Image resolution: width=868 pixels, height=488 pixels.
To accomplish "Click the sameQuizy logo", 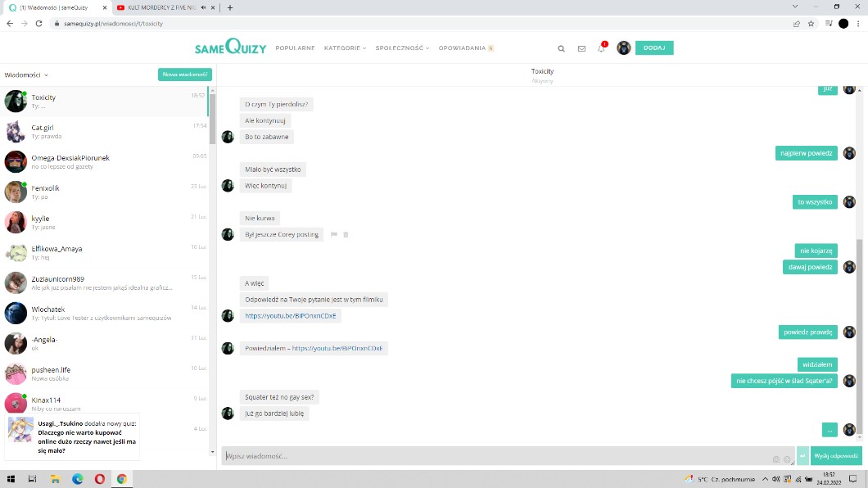I will pos(230,47).
